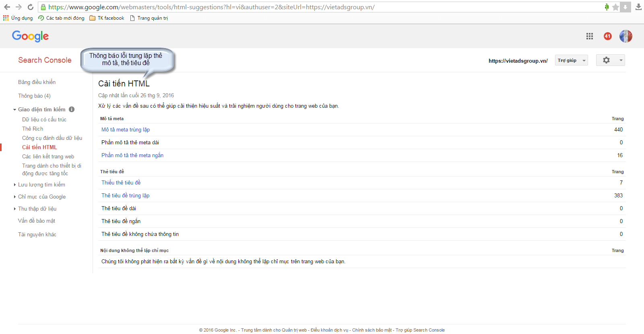
Task: Bookmark page with star icon
Action: 615,7
